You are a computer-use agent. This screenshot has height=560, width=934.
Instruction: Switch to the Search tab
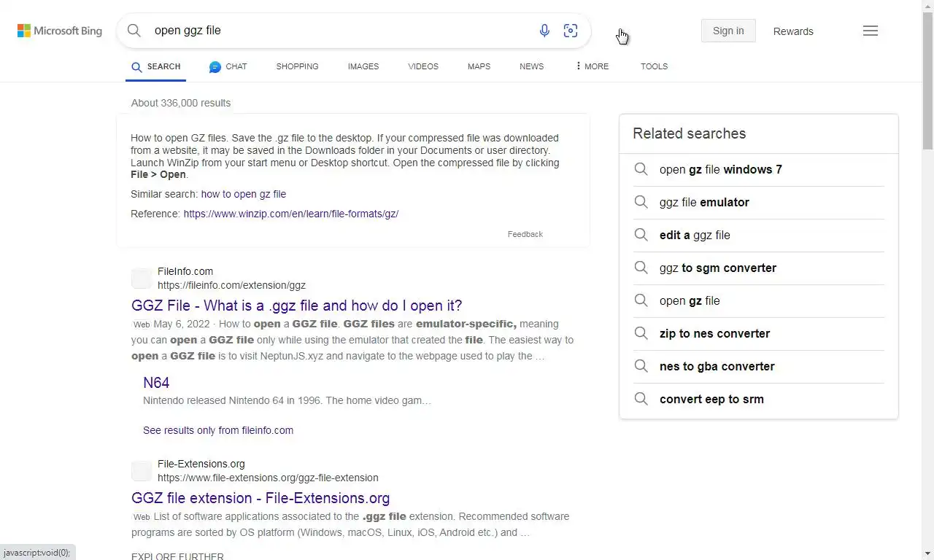pos(156,66)
